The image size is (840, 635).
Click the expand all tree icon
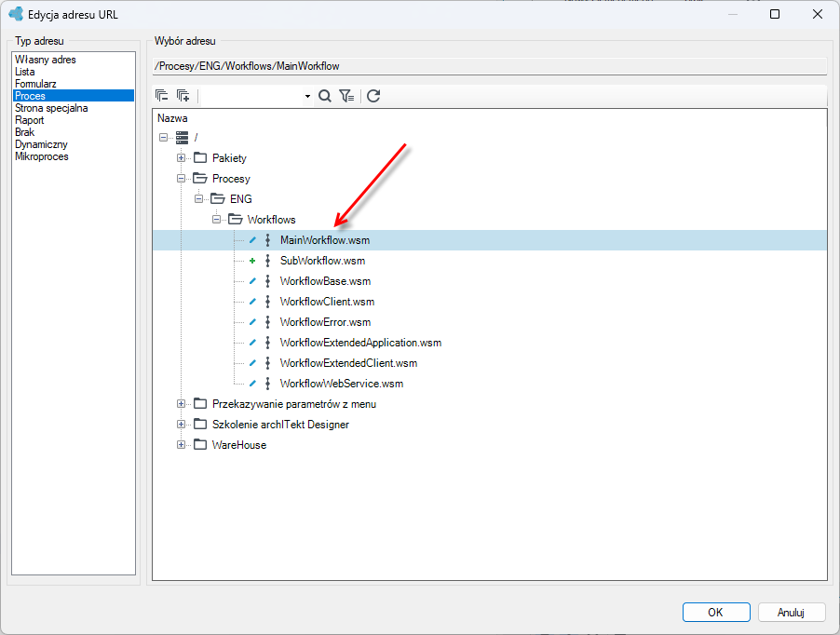(x=183, y=96)
